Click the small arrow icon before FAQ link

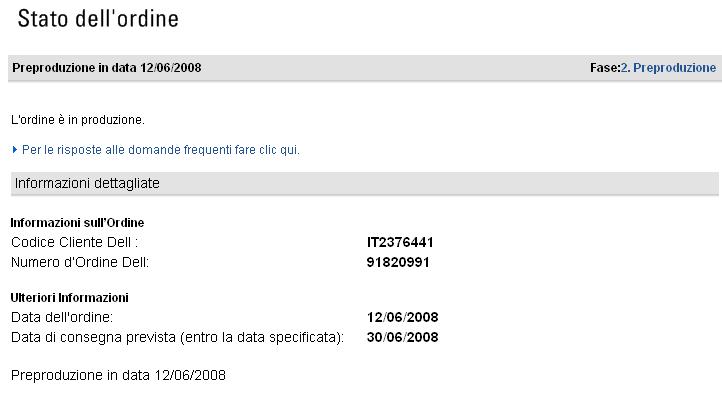[x=15, y=150]
